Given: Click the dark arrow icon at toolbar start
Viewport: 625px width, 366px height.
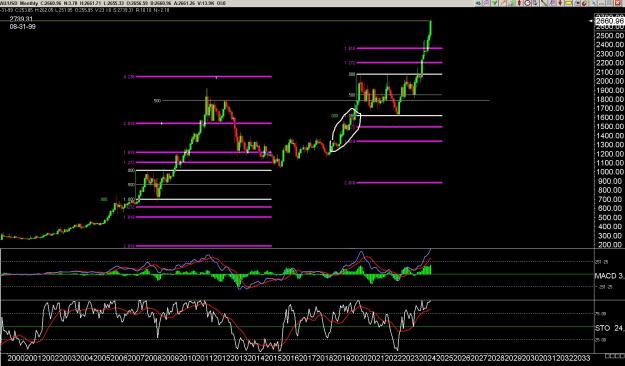Looking at the screenshot, I should click(478, 3).
